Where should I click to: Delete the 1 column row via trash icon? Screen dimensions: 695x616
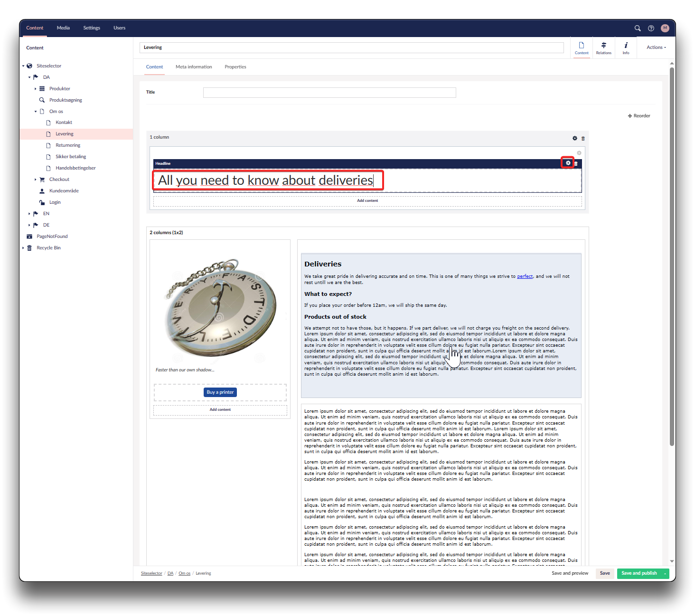click(x=583, y=138)
